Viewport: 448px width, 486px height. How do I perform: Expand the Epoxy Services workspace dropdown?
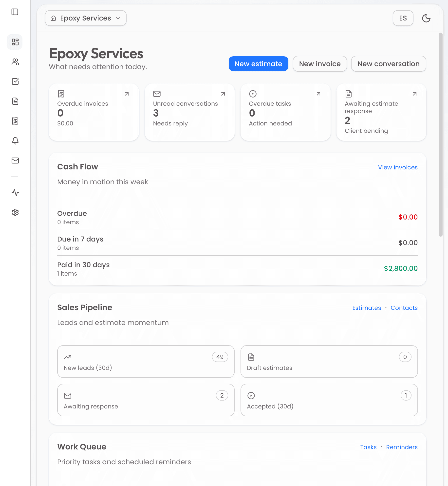pyautogui.click(x=85, y=18)
